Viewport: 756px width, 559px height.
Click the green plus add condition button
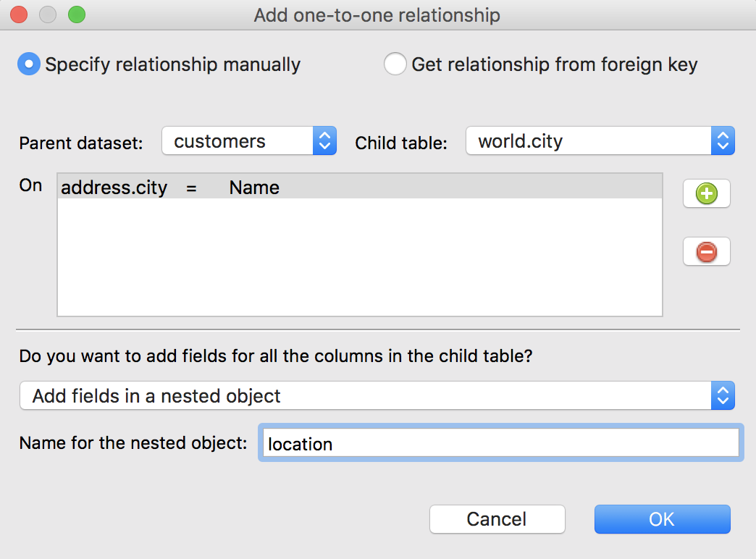pyautogui.click(x=706, y=194)
